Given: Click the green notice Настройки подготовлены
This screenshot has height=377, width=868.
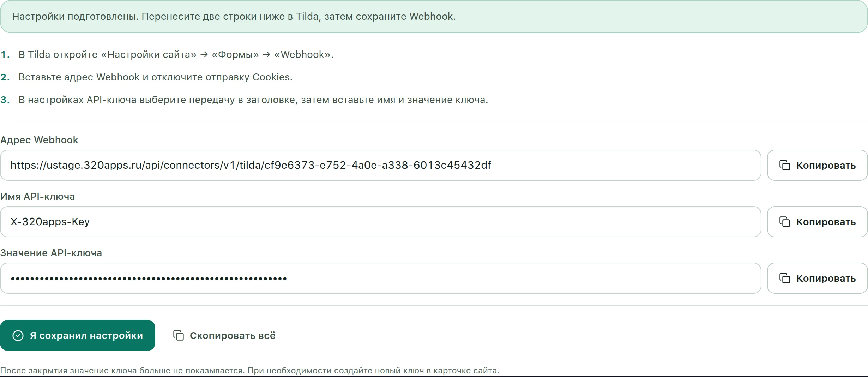Looking at the screenshot, I should click(x=434, y=17).
